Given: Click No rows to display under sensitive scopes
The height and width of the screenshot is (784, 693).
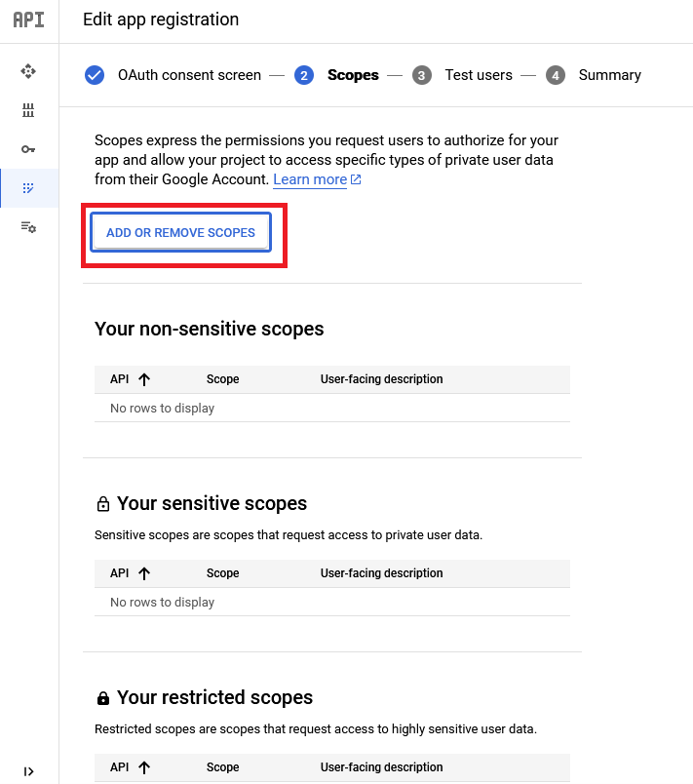Looking at the screenshot, I should (163, 603).
